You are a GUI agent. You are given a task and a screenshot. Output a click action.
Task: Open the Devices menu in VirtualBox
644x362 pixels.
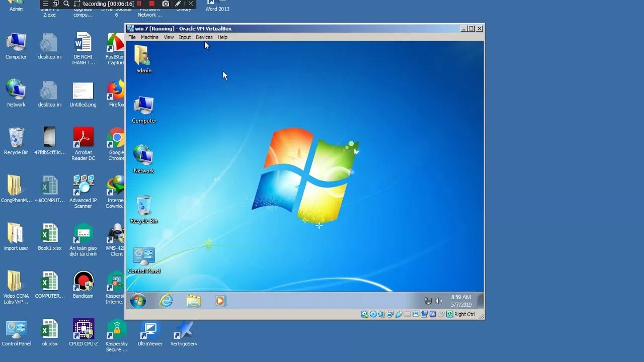click(x=204, y=37)
